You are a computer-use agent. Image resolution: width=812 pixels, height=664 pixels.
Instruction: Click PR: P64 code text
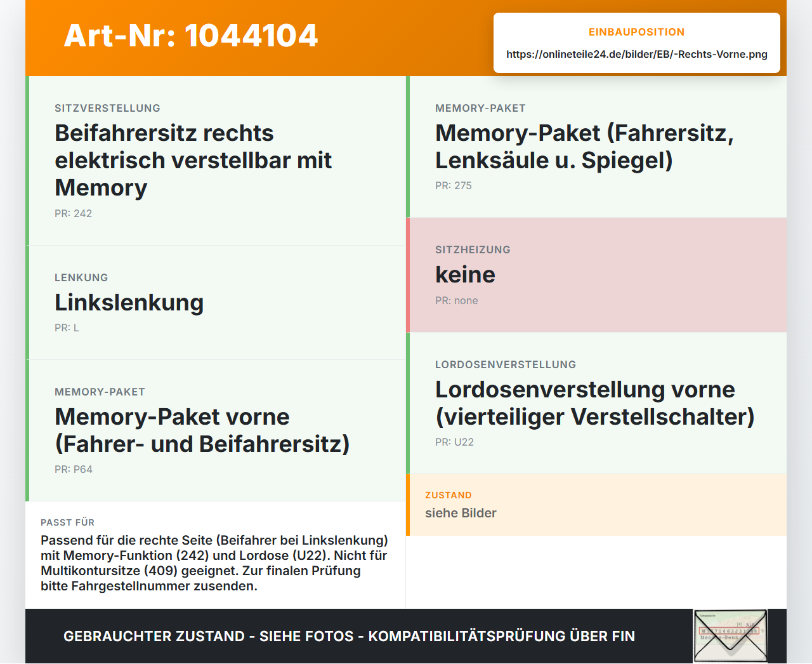[x=74, y=469]
